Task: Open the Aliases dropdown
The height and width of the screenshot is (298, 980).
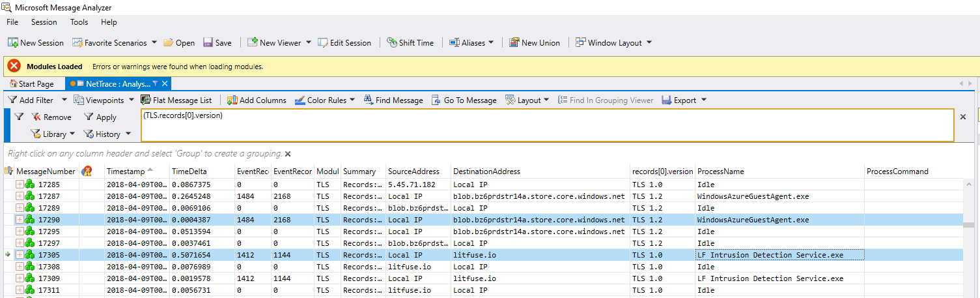Action: pyautogui.click(x=472, y=42)
